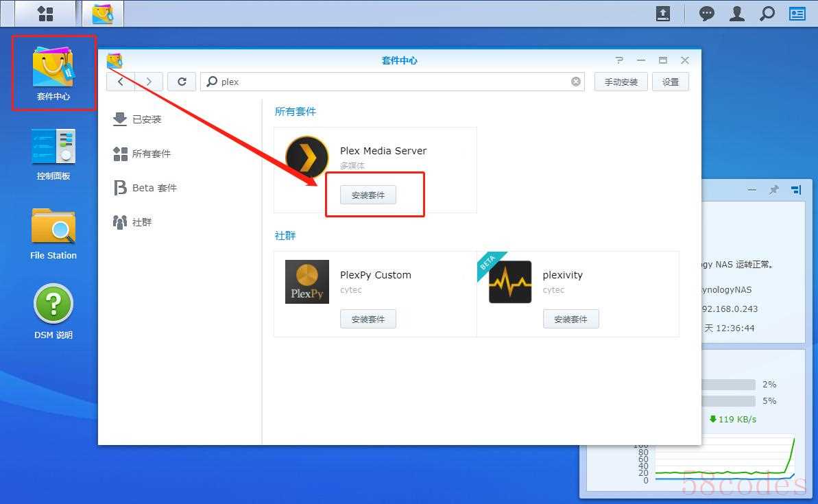Pin the widget panel
This screenshot has width=818, height=504.
click(773, 190)
